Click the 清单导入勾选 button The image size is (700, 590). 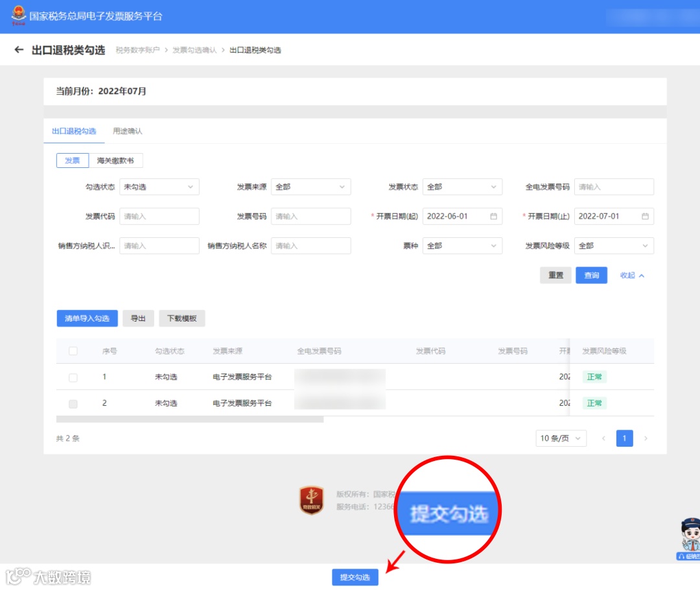87,318
